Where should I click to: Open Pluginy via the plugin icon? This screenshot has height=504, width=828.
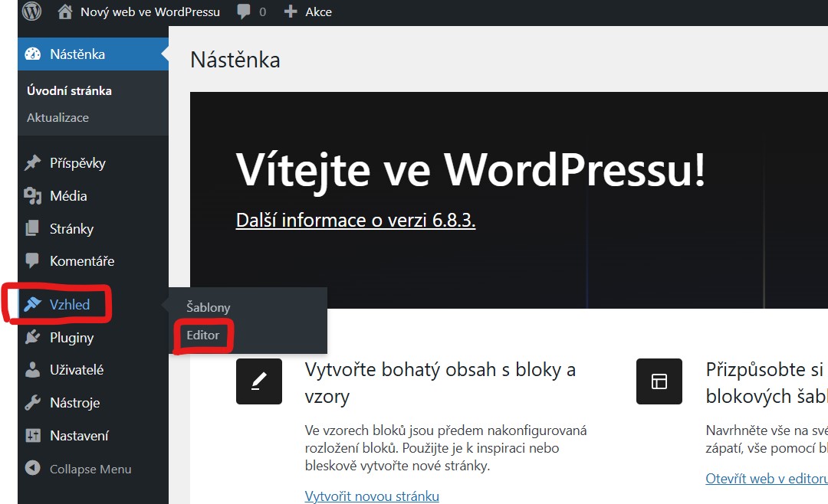[33, 337]
